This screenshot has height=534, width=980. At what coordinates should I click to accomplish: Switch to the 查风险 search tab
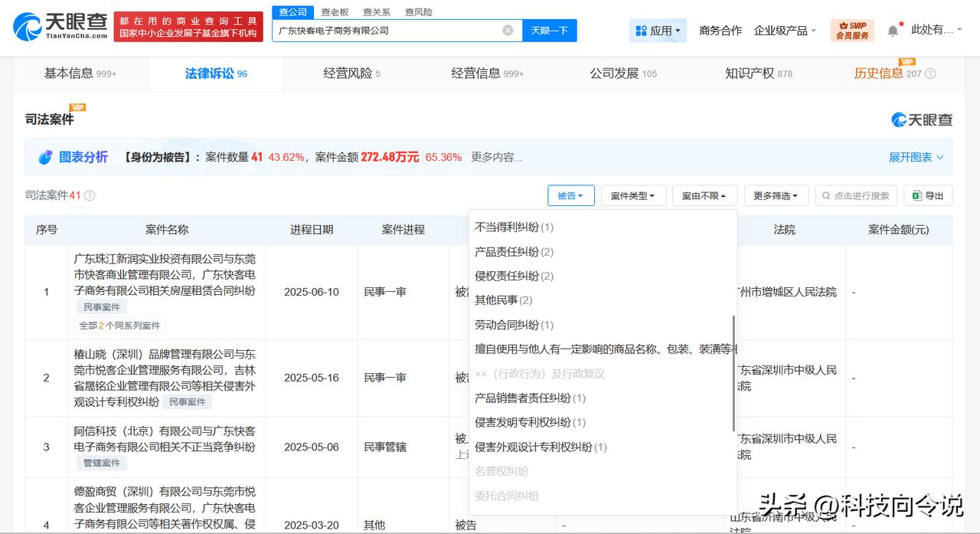click(x=418, y=12)
